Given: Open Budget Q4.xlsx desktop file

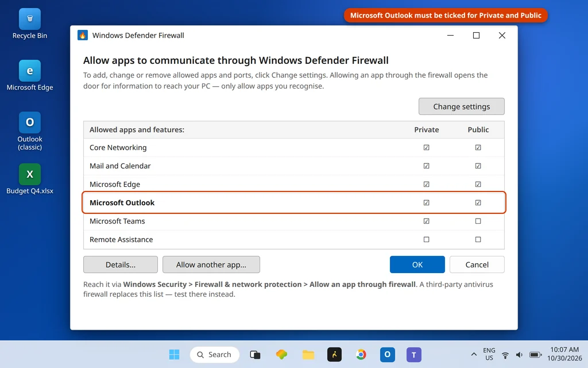Looking at the screenshot, I should [30, 179].
